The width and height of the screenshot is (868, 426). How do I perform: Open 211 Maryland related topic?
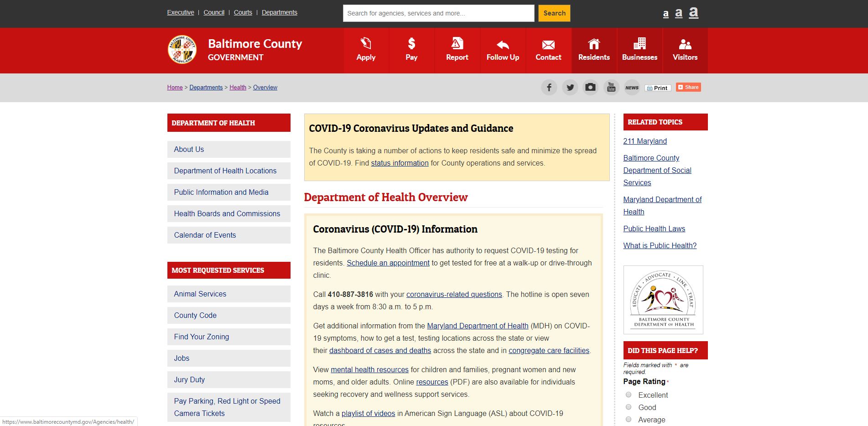(x=645, y=141)
